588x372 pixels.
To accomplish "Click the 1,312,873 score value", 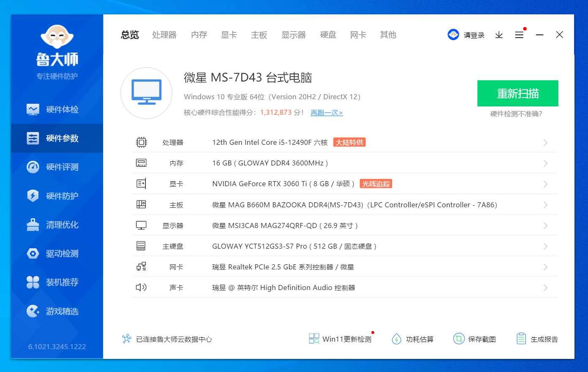I will pyautogui.click(x=276, y=113).
